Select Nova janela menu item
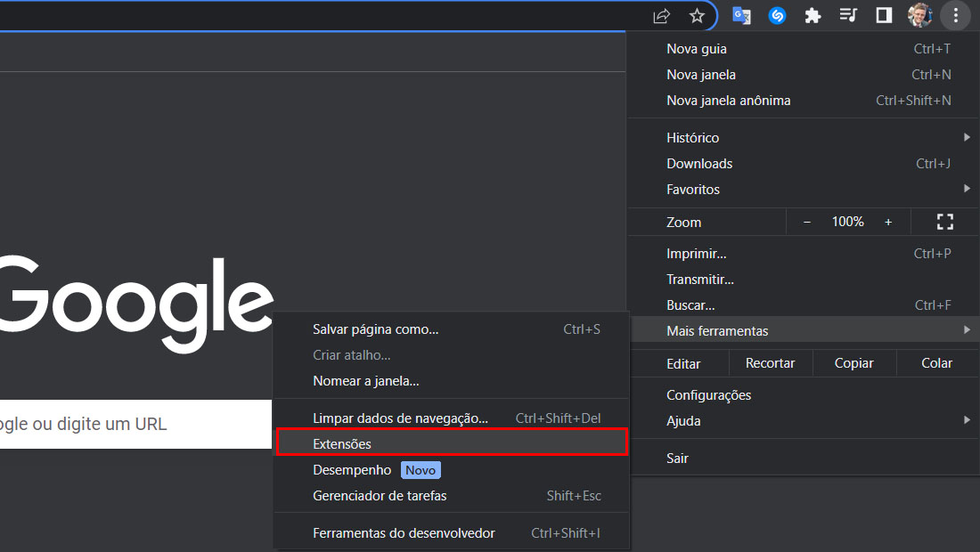Image resolution: width=980 pixels, height=552 pixels. [804, 75]
